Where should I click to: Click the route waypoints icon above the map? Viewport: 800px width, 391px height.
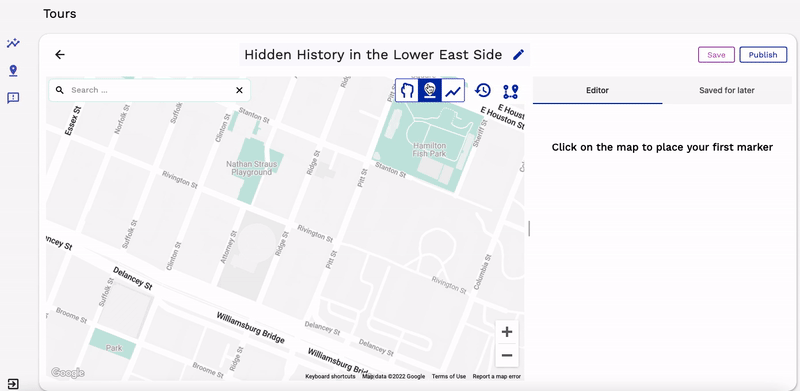[510, 91]
